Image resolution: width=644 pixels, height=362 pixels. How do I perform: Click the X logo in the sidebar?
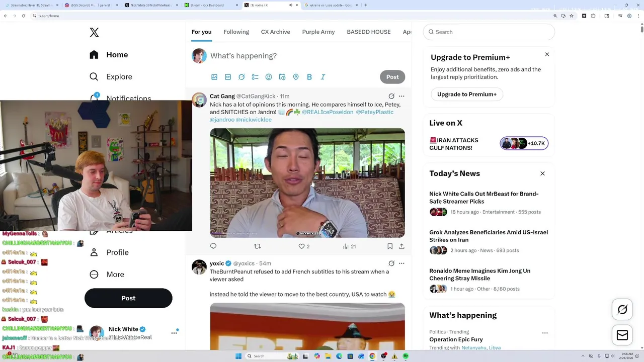[x=94, y=33]
